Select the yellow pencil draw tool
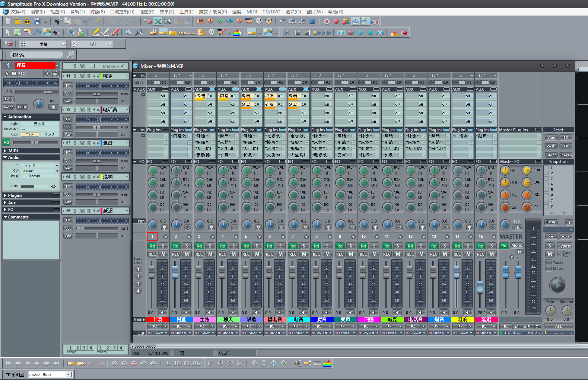Image resolution: width=588 pixels, height=380 pixels. coord(96,33)
